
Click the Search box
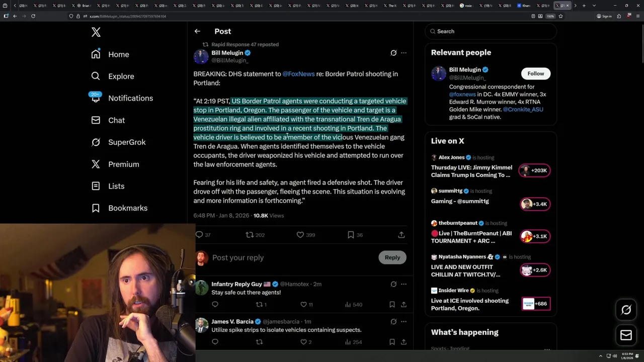pos(491,31)
